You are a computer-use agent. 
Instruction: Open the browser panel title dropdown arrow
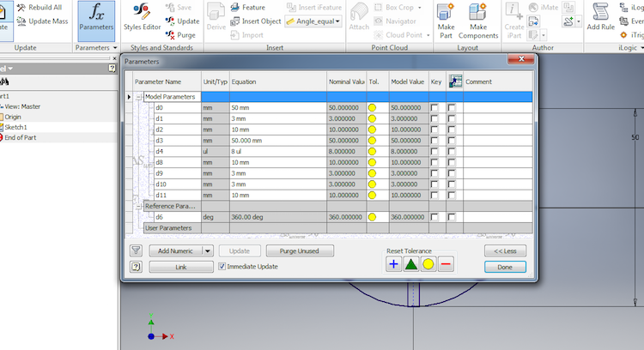click(x=10, y=68)
